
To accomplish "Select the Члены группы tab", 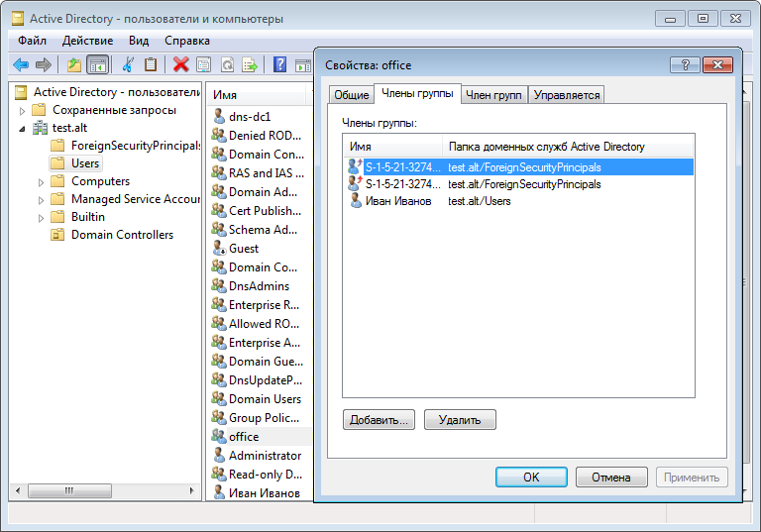I will tap(417, 93).
